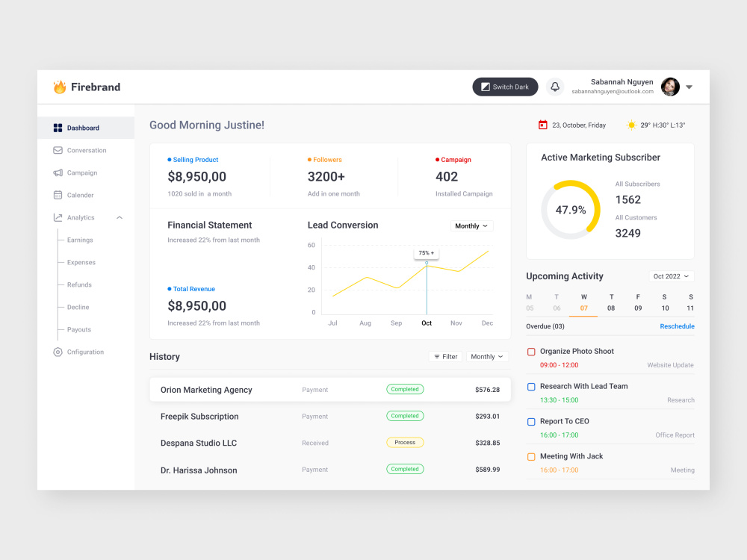
Task: Select Friday 09 in the calendar
Action: tap(638, 303)
